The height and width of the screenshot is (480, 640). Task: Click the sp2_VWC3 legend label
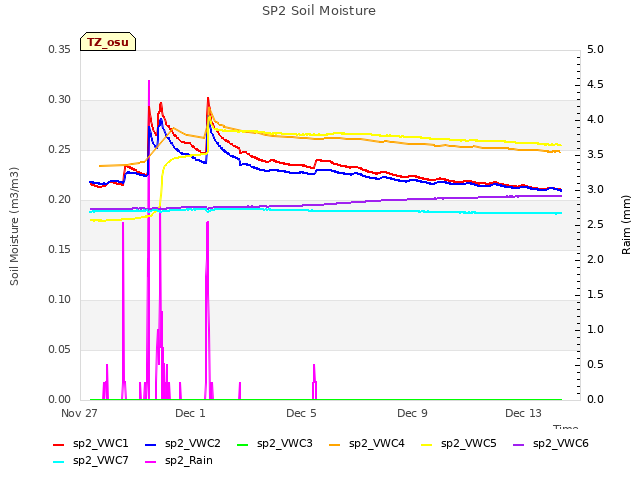[x=284, y=443]
